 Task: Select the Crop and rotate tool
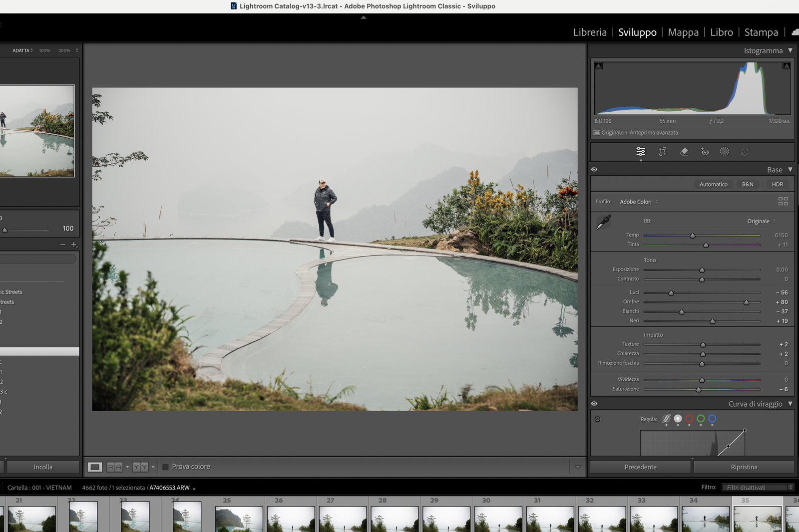pyautogui.click(x=662, y=152)
